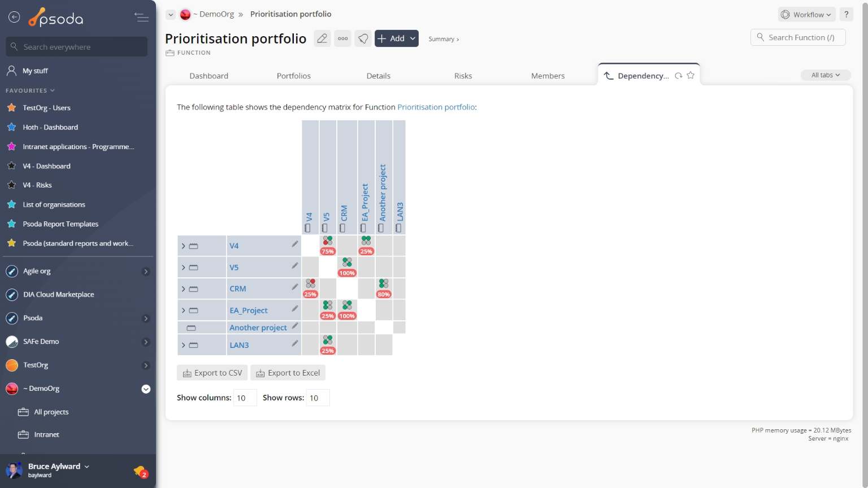This screenshot has width=868, height=488.
Task: Click the edit pencil icon beside the title
Action: [322, 38]
